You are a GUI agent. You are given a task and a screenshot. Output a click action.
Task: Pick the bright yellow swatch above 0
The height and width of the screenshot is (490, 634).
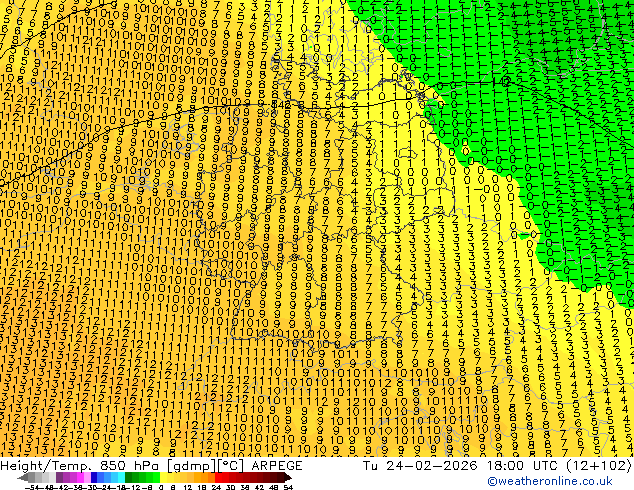click(163, 477)
